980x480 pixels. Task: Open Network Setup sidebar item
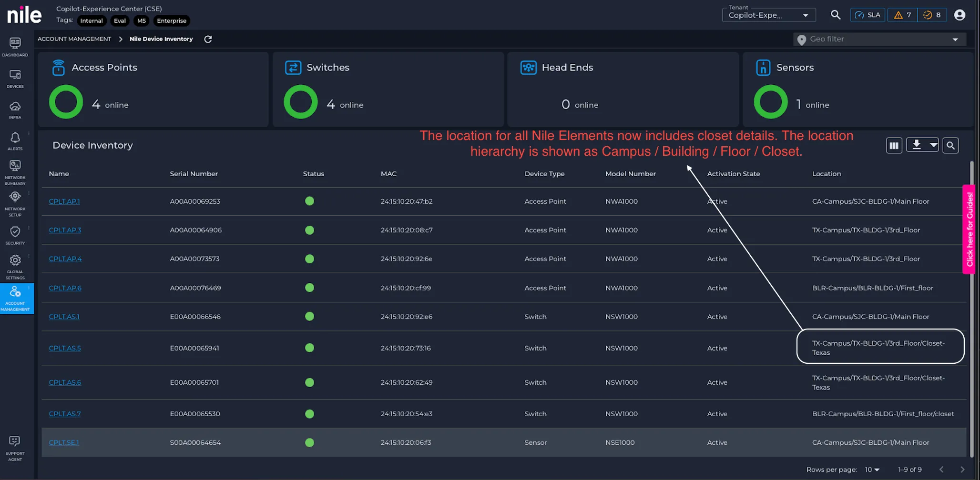tap(15, 204)
